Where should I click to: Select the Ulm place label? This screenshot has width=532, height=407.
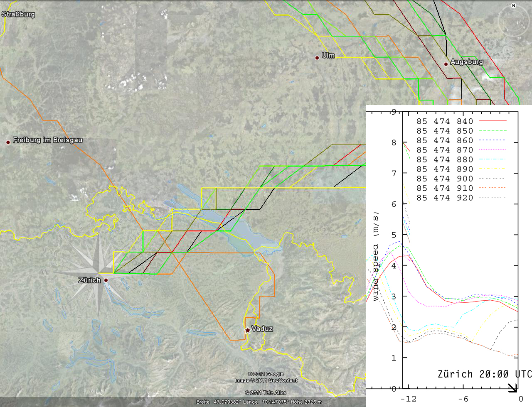click(328, 55)
